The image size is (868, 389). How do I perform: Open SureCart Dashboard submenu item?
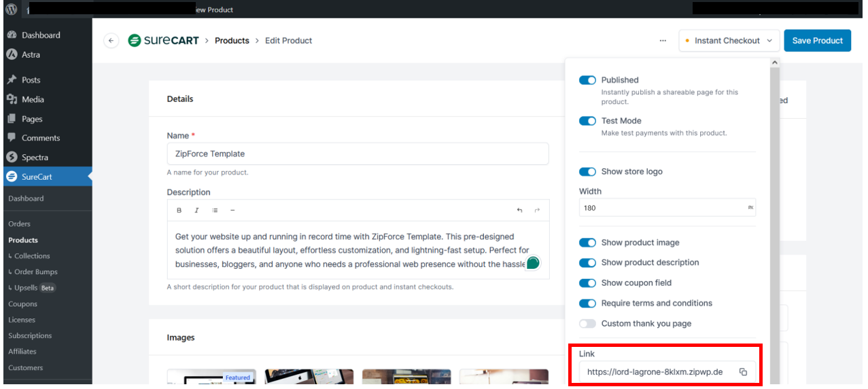26,198
